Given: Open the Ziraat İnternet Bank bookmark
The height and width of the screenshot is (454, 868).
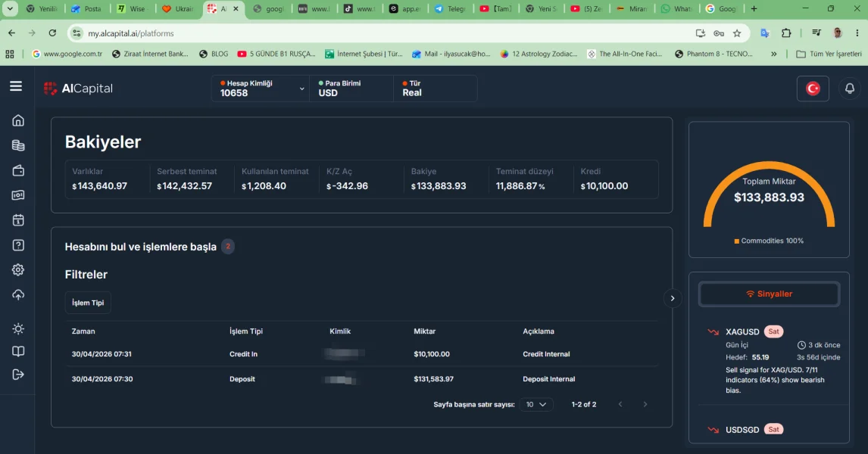Looking at the screenshot, I should 150,54.
